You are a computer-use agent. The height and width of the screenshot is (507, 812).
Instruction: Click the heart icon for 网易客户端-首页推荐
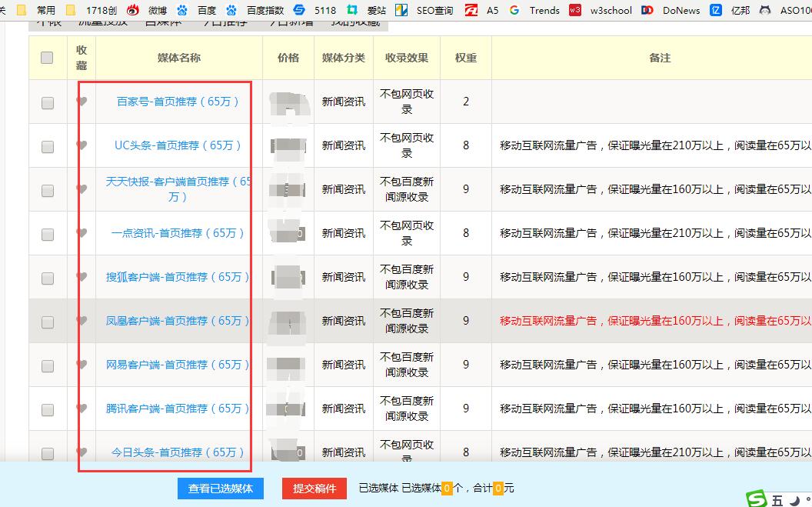(x=82, y=364)
